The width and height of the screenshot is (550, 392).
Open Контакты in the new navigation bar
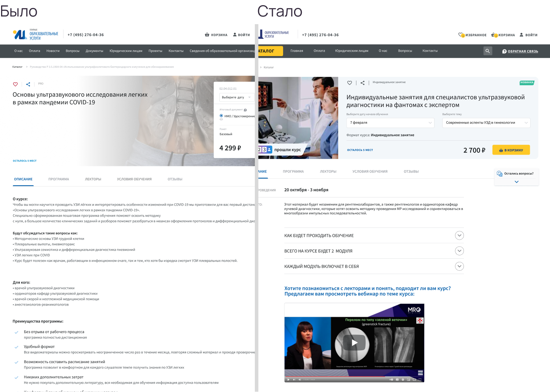[x=430, y=51]
